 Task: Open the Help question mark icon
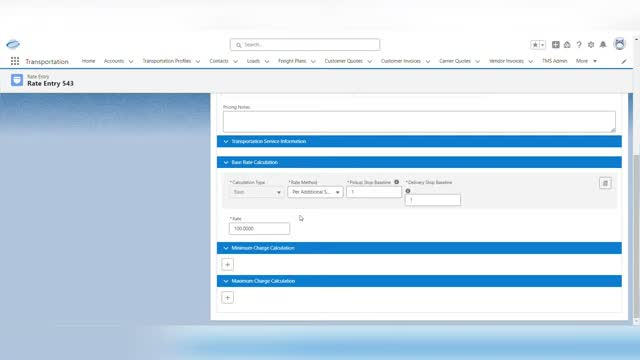click(579, 44)
